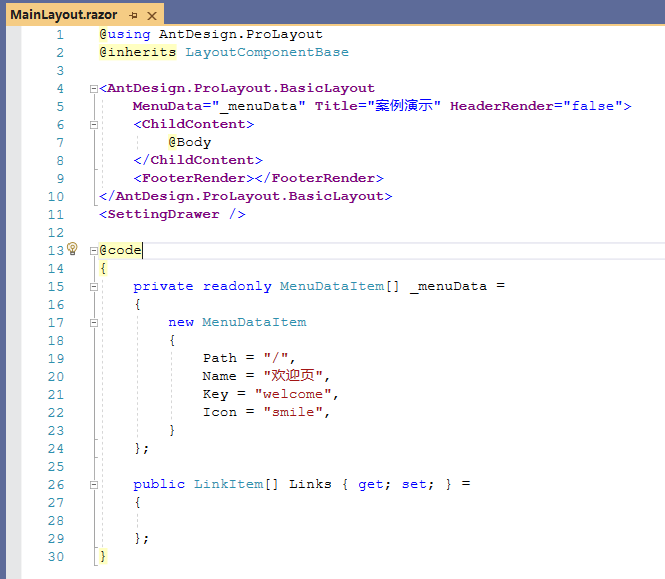This screenshot has height=579, width=665.
Task: Click the Path assignment on line 19
Action: [249, 358]
